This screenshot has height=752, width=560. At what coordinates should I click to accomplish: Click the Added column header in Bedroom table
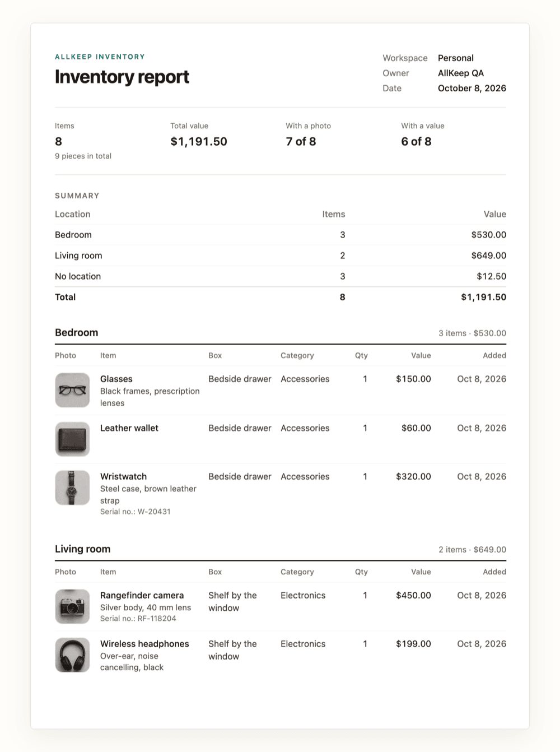494,355
